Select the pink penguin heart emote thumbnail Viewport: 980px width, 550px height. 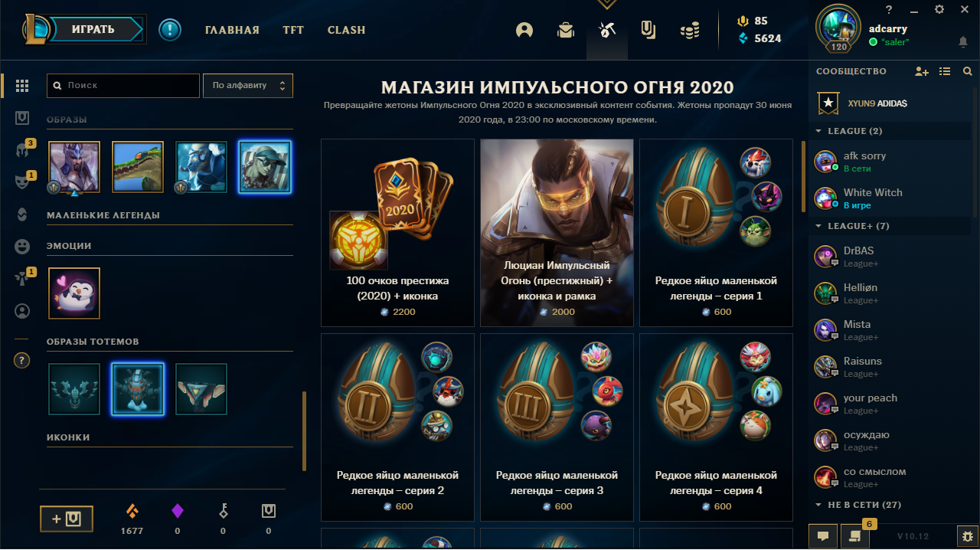click(x=74, y=293)
